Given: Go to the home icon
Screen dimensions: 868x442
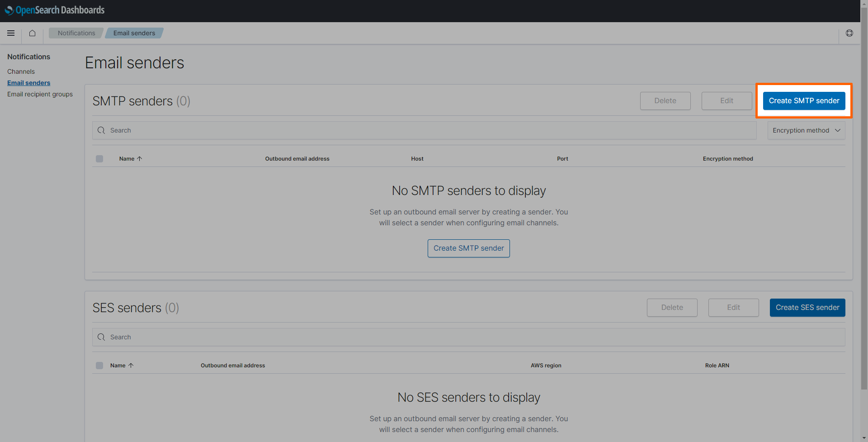Looking at the screenshot, I should pos(32,33).
